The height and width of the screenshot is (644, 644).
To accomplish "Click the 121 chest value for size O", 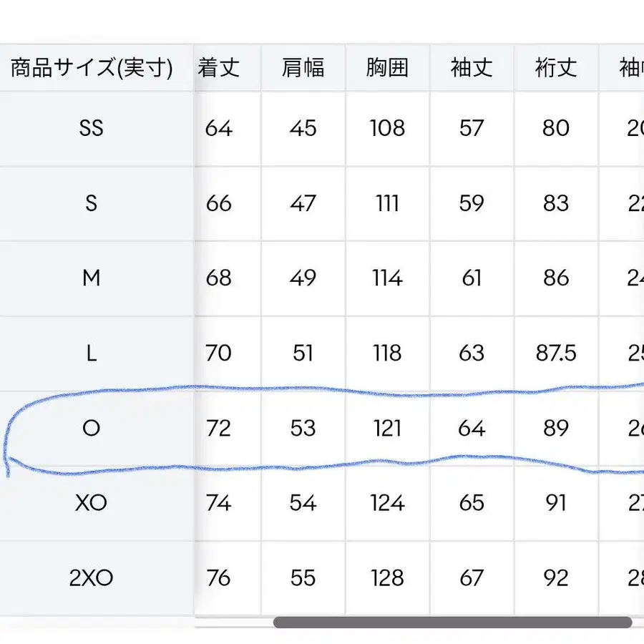I will click(x=387, y=429).
